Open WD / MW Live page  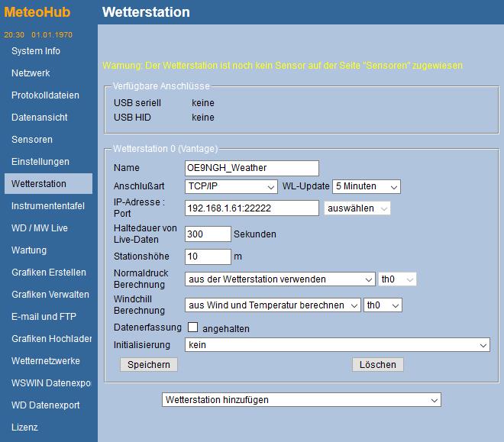click(40, 228)
